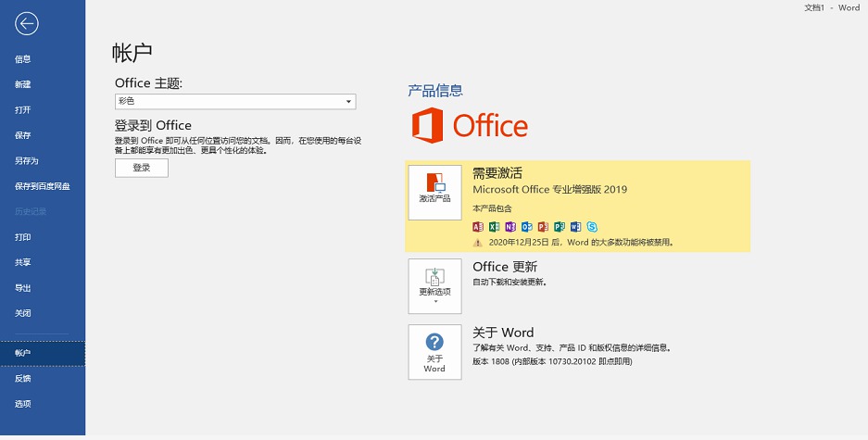This screenshot has width=868, height=440.
Task: Click the 关于 Word button
Action: pyautogui.click(x=435, y=352)
